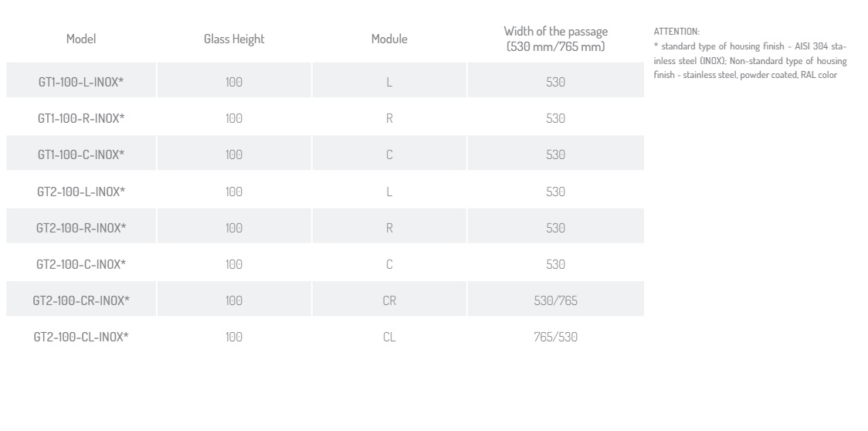The image size is (868, 431).
Task: Select the GT2-100-CL-INOX* model cell
Action: (x=81, y=335)
